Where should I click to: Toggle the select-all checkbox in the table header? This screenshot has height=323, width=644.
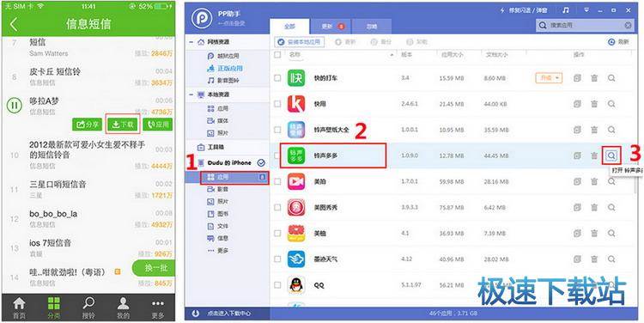277,54
